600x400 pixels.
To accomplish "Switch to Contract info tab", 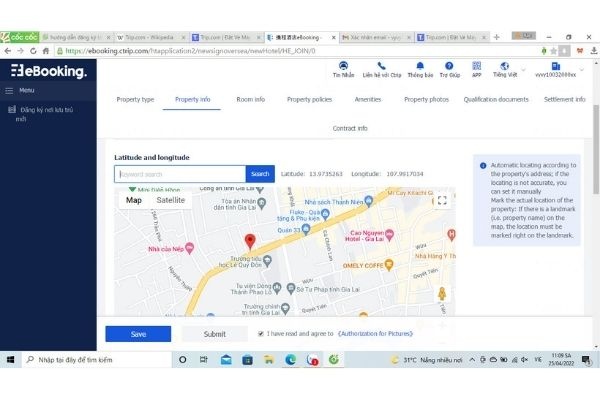I will tap(350, 129).
